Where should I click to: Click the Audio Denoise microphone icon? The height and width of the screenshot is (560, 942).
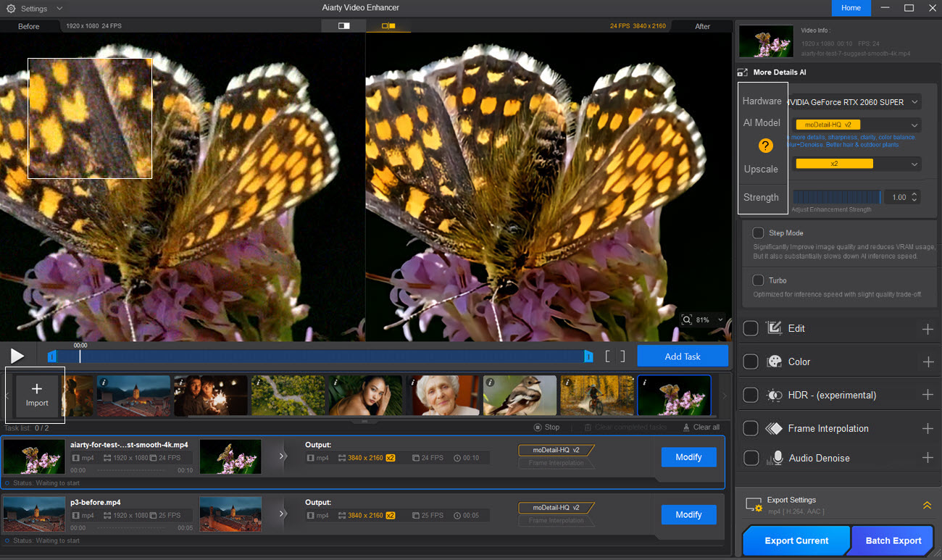point(775,458)
